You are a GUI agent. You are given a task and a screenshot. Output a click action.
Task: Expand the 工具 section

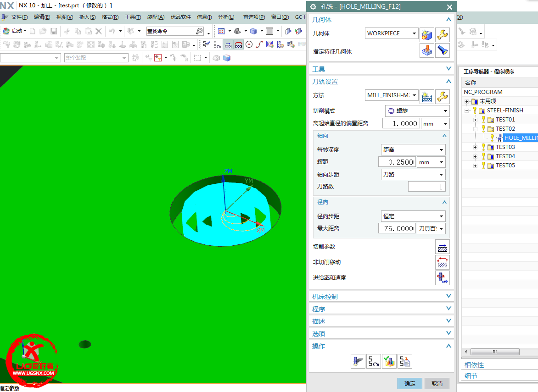448,68
